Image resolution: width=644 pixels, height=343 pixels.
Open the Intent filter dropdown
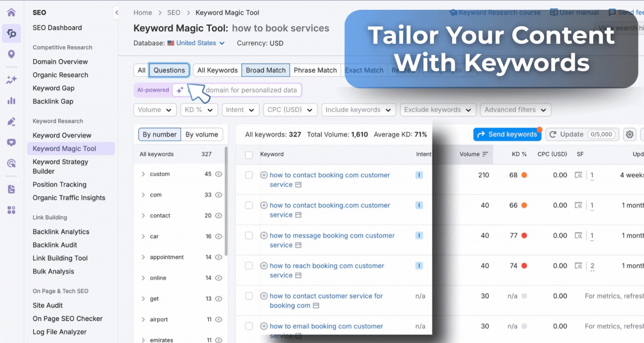(x=240, y=110)
